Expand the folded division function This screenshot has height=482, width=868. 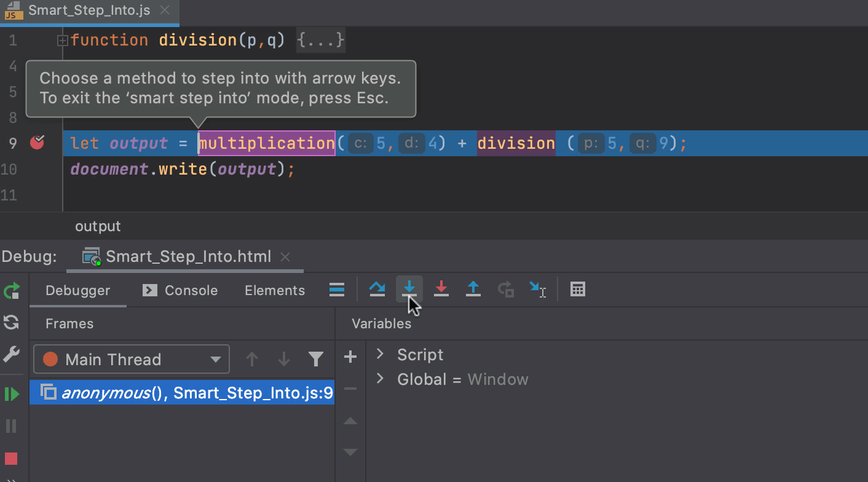[62, 41]
